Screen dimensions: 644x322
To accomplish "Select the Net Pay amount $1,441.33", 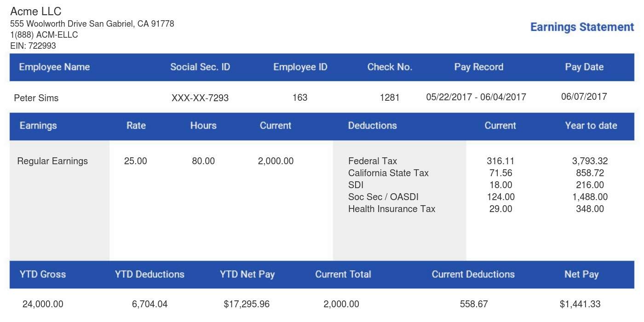I will click(579, 304).
